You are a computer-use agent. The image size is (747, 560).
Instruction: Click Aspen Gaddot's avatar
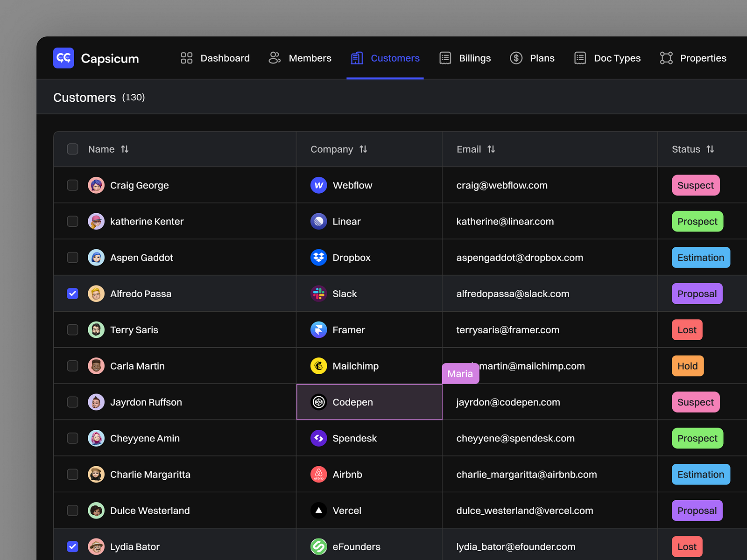[96, 258]
